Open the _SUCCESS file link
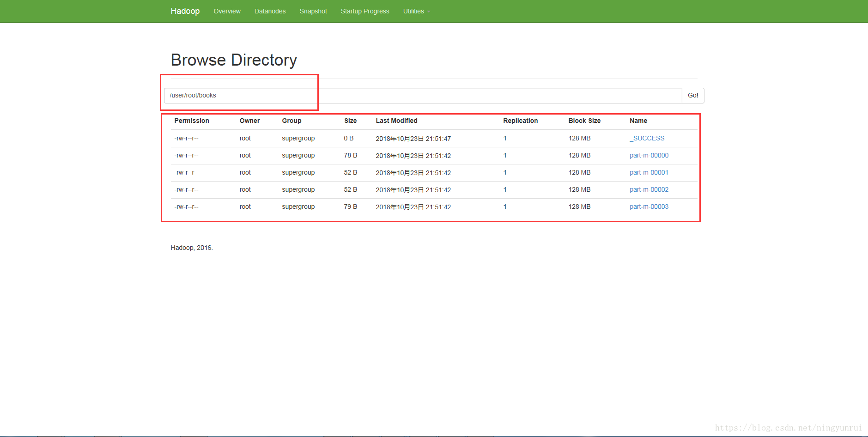This screenshot has width=868, height=437. pos(647,138)
